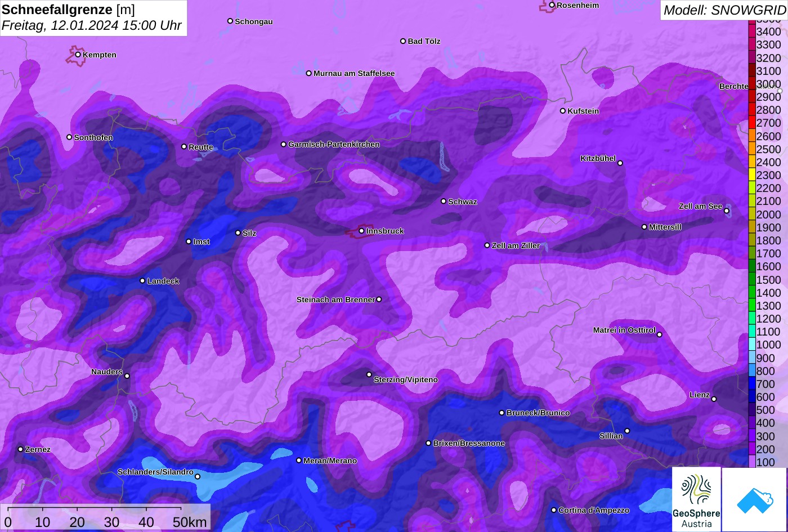
Task: Click the Meran/Merano marker dot
Action: (x=299, y=461)
